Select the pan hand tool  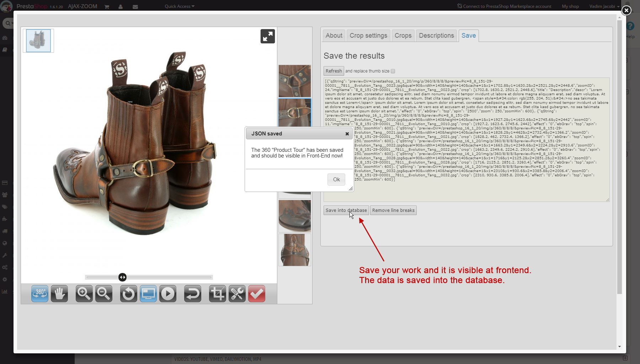(x=59, y=294)
